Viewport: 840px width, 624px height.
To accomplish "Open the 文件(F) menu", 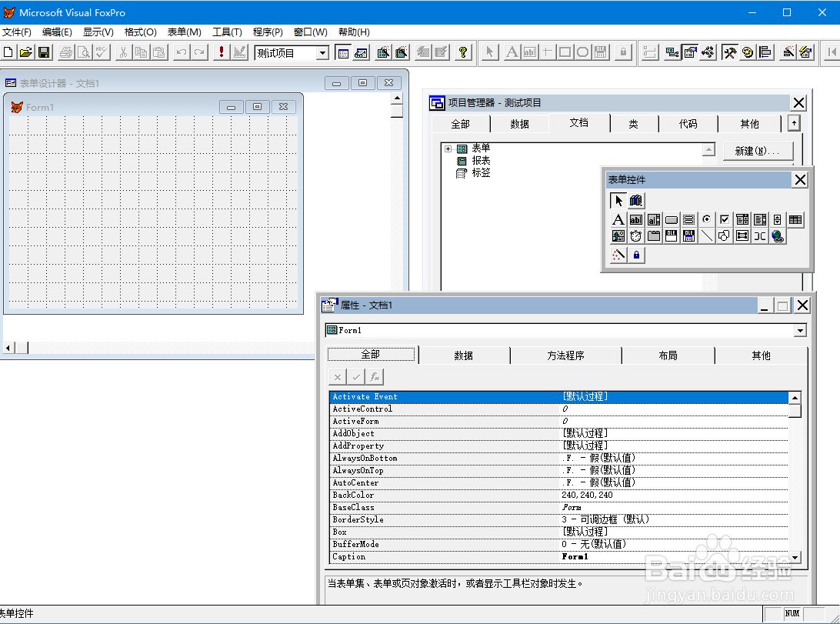I will (17, 32).
